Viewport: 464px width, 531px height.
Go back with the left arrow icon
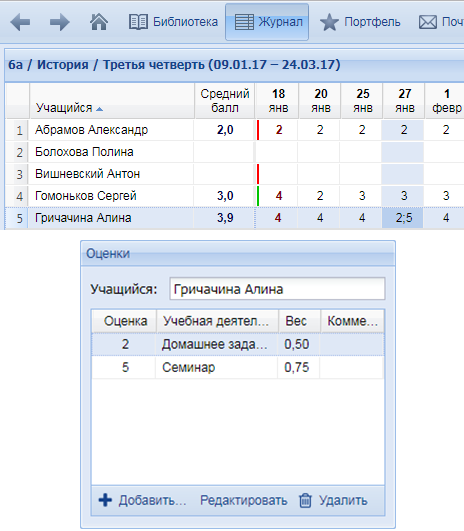coord(20,22)
